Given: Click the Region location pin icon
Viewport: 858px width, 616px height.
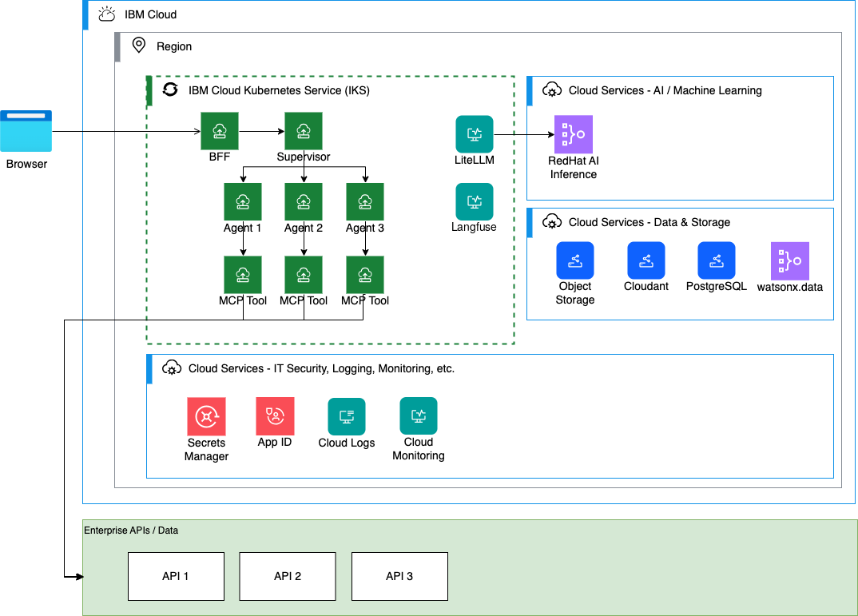Looking at the screenshot, I should click(x=139, y=46).
